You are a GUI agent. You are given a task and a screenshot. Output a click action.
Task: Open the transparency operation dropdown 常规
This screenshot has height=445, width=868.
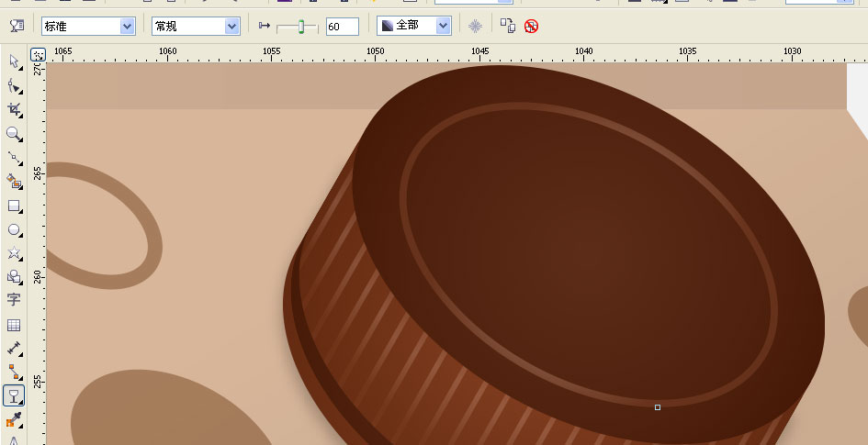(196, 26)
